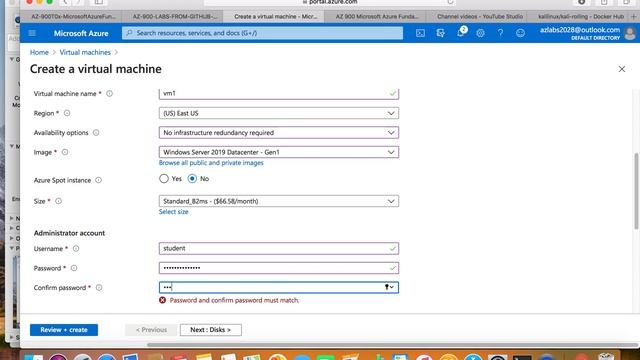This screenshot has width=640, height=360.
Task: Click the Previous button
Action: tap(151, 330)
